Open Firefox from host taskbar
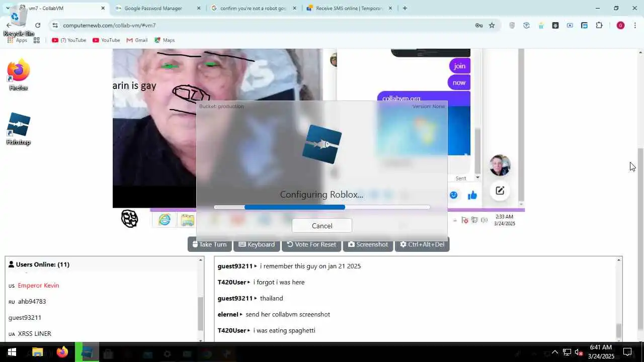 [x=62, y=352]
